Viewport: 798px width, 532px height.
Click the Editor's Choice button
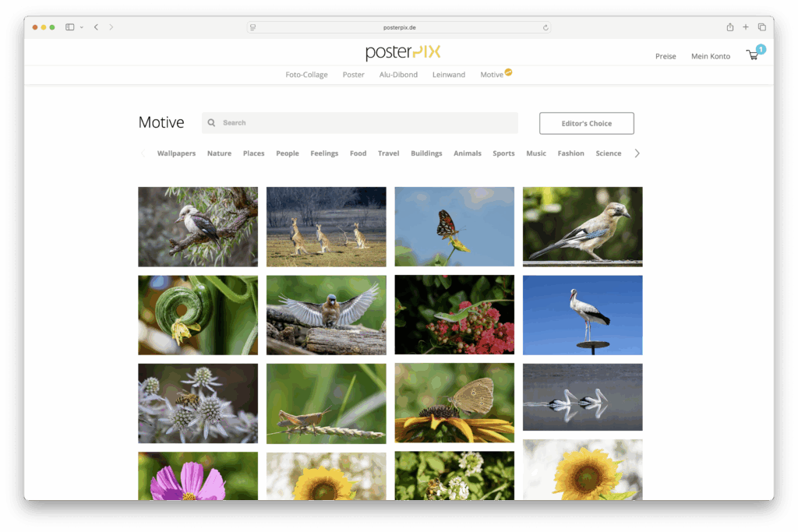coord(586,123)
